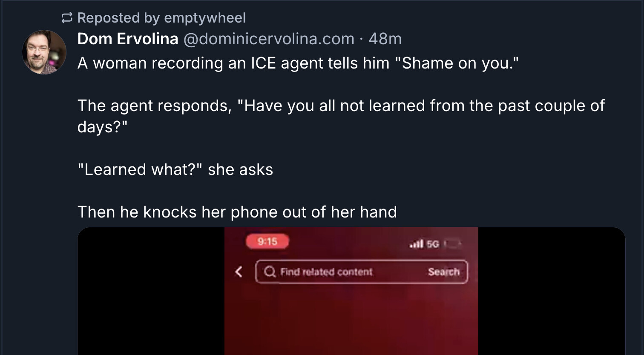644x355 pixels.
Task: Click the black right letterbox of the video
Action: (x=552, y=291)
